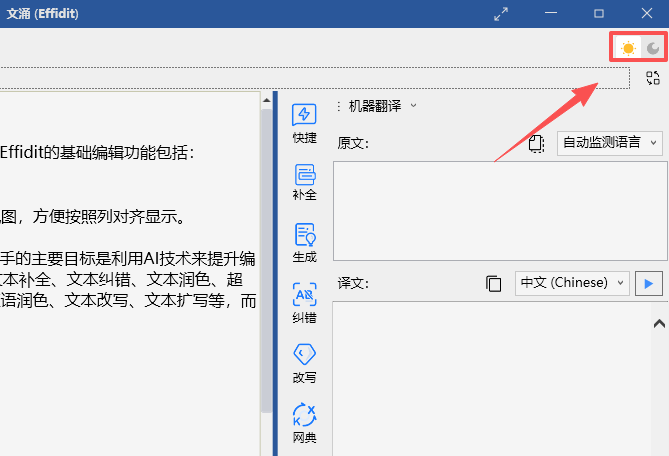Click the scroll-up arrow in the translation panel
The image size is (669, 456).
pos(659,323)
